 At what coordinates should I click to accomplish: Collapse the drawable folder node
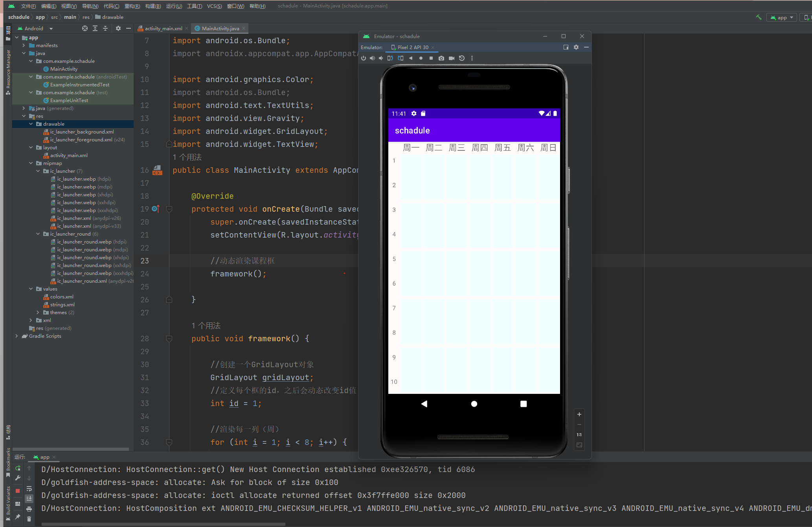pyautogui.click(x=31, y=124)
